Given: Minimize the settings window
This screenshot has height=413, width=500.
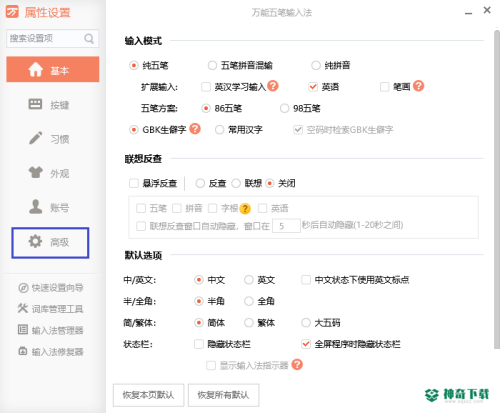Looking at the screenshot, I should coord(468,13).
